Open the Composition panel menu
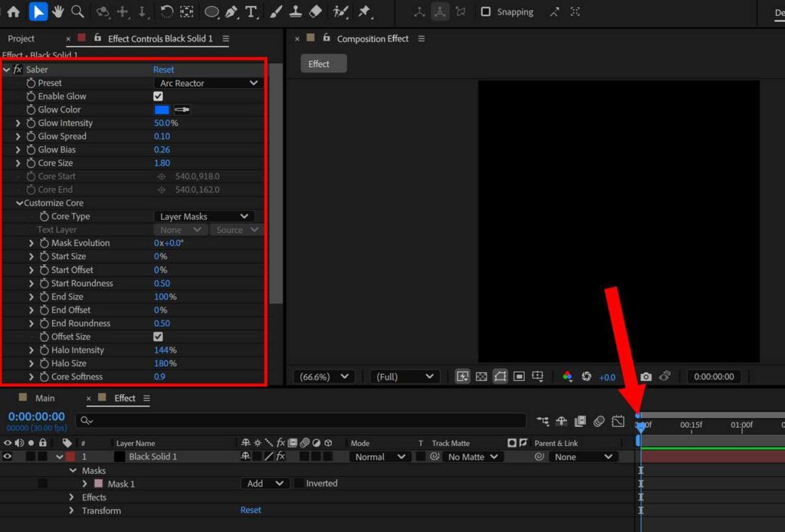The image size is (785, 532). tap(422, 38)
